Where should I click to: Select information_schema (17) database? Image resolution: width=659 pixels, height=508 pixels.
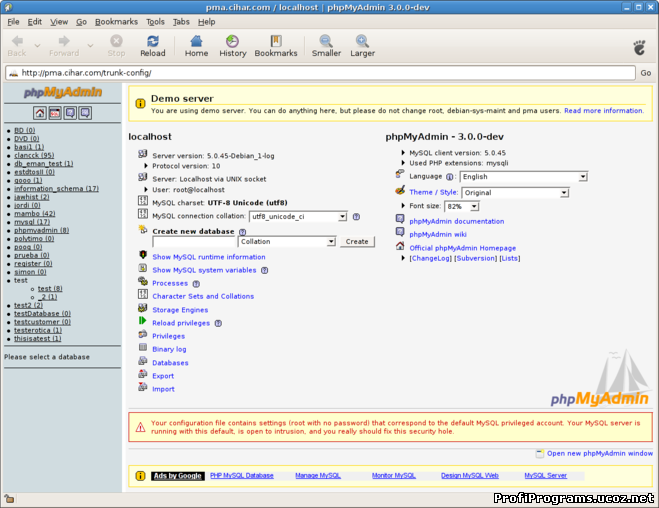point(56,189)
